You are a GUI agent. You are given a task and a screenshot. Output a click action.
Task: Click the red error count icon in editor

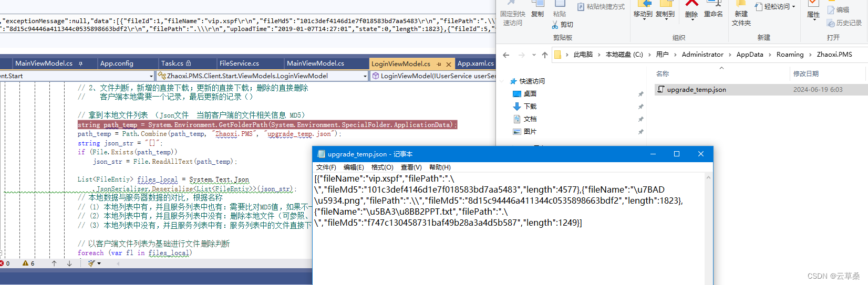[2, 263]
